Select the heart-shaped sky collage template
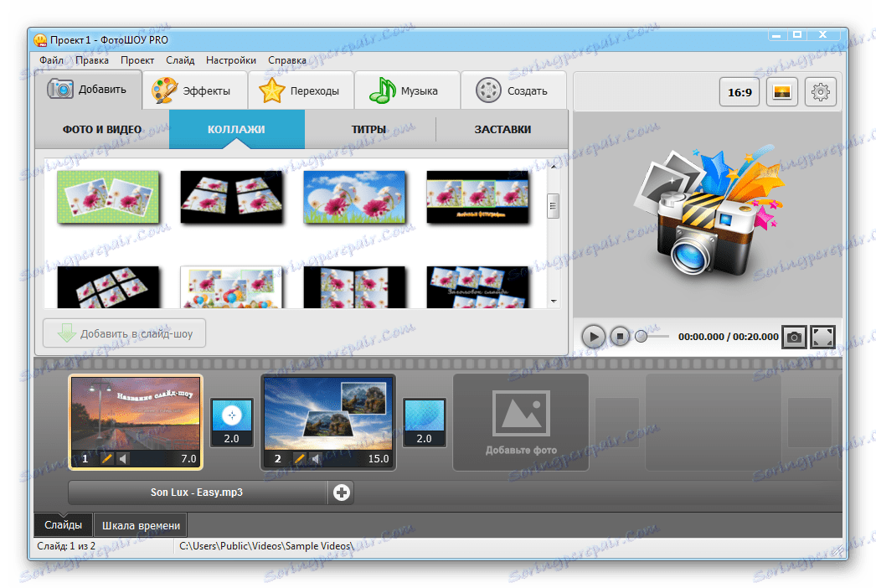The width and height of the screenshot is (876, 588). click(354, 197)
